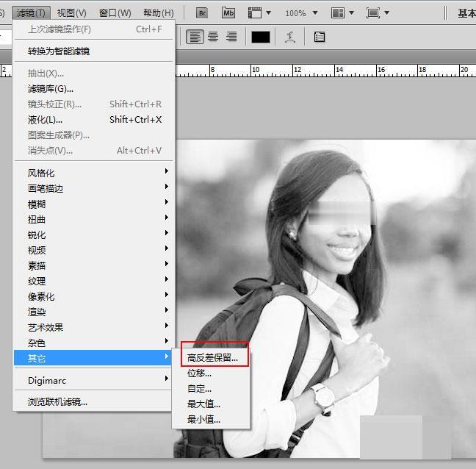Open the black text color swatch
The height and width of the screenshot is (469, 476).
[261, 37]
